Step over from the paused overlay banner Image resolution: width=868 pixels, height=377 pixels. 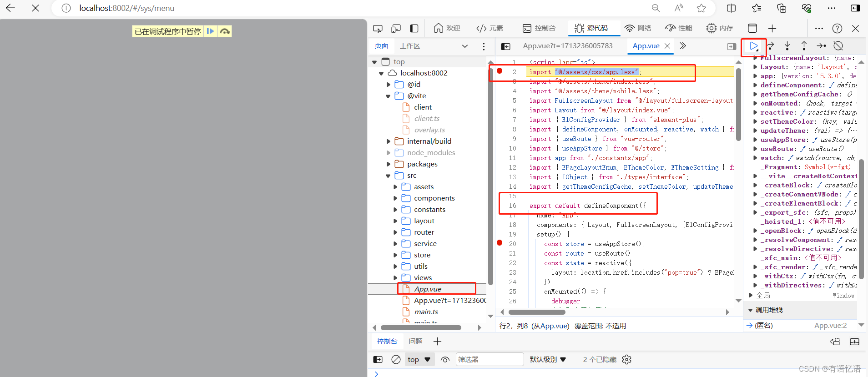tap(225, 31)
